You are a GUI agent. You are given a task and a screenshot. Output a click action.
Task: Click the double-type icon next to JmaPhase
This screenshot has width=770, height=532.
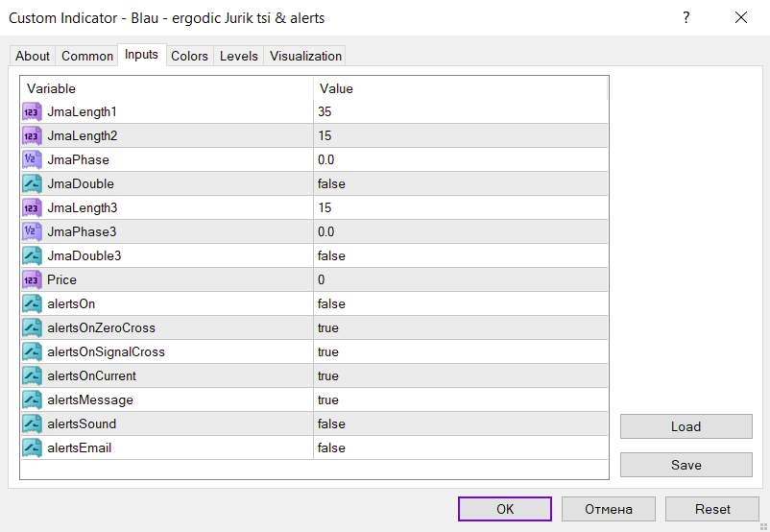tap(32, 159)
